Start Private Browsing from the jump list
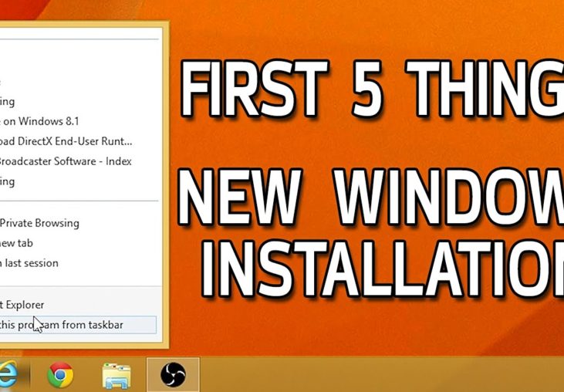 (40, 223)
